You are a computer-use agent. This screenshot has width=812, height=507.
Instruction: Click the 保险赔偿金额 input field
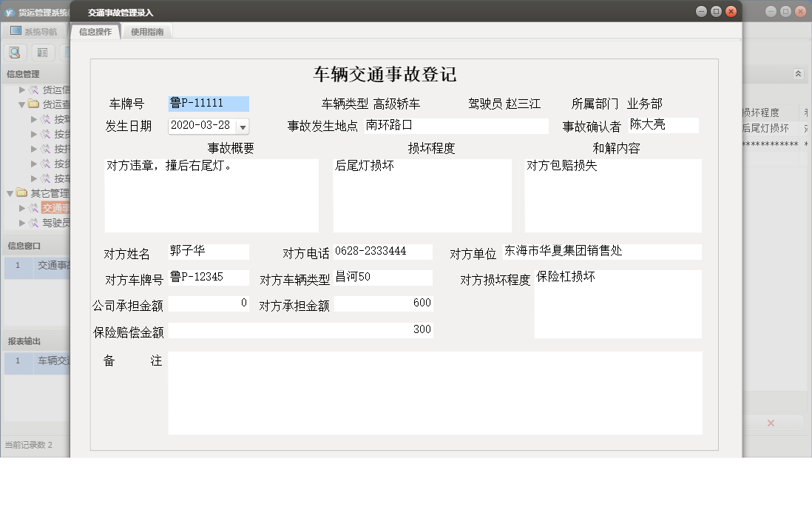[300, 330]
